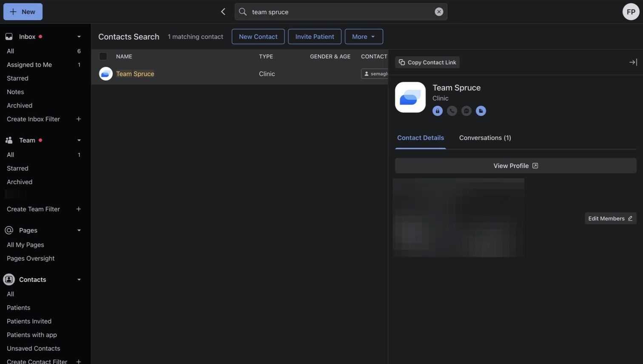Open View Profile
Image resolution: width=643 pixels, height=364 pixels.
coord(516,166)
